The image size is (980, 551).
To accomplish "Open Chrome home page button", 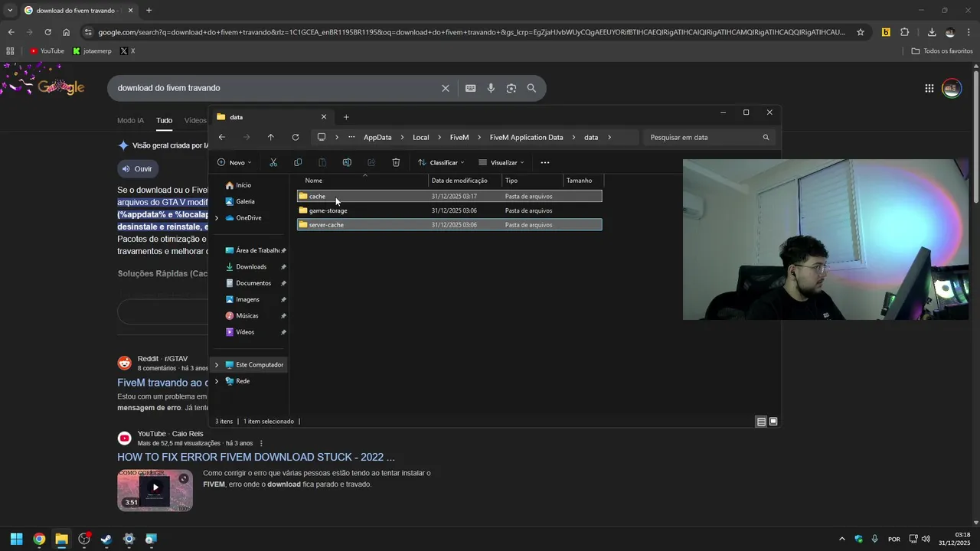I will (67, 32).
